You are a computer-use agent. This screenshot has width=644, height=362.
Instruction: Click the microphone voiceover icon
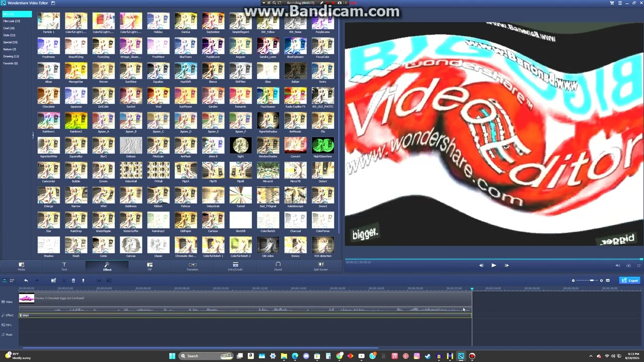click(83, 281)
